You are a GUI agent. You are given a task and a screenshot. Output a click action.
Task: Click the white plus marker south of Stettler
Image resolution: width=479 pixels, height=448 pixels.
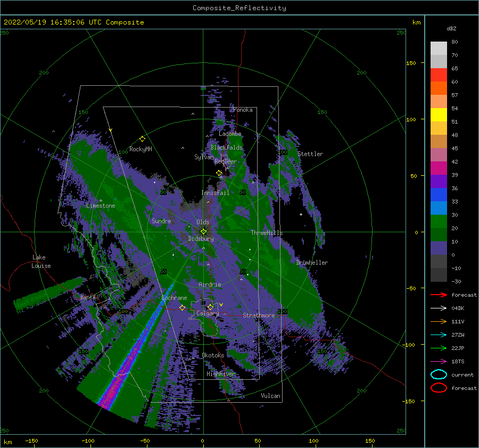301,214
